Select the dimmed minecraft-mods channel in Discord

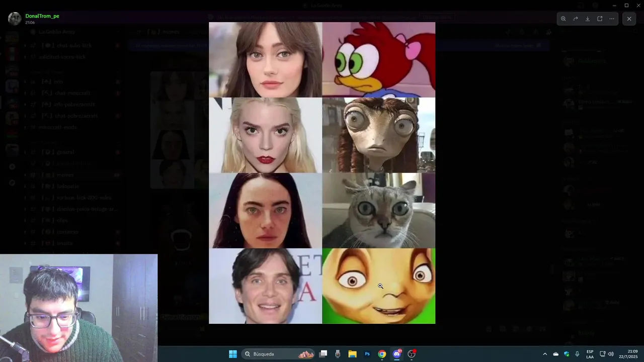pyautogui.click(x=74, y=127)
